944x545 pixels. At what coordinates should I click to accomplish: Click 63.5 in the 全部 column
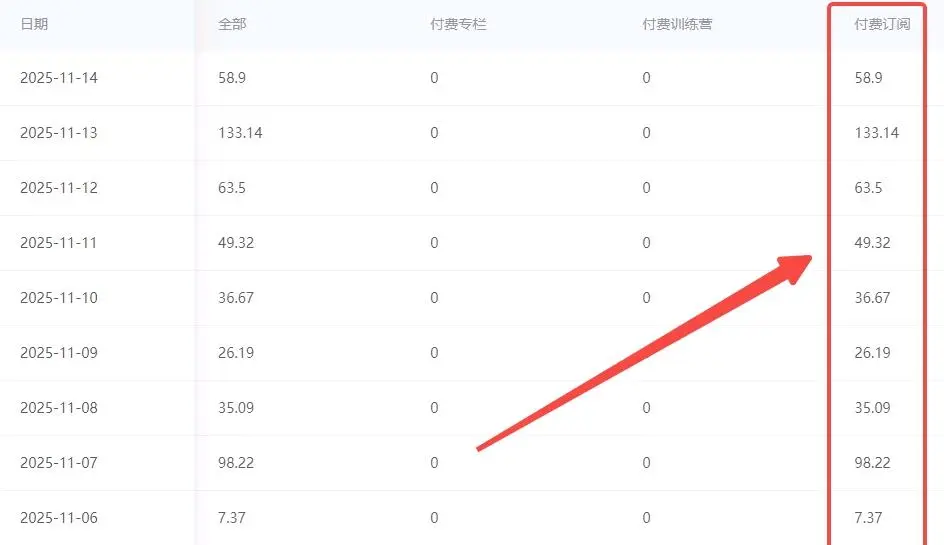[232, 188]
